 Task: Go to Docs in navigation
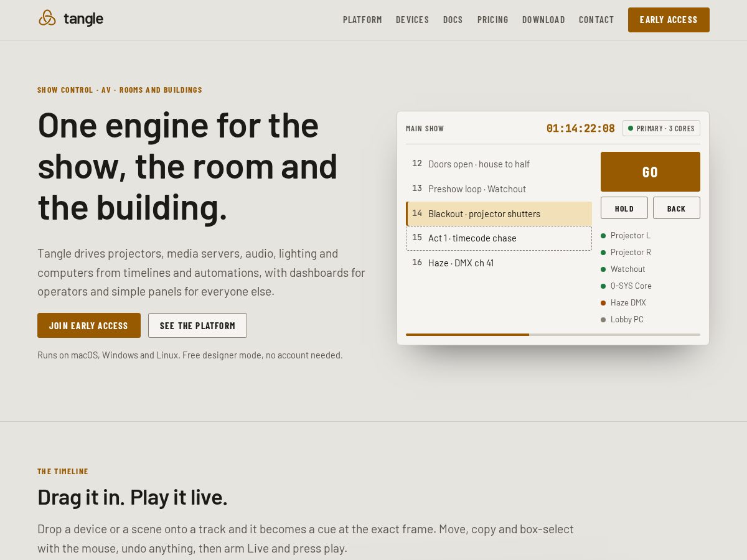[453, 19]
